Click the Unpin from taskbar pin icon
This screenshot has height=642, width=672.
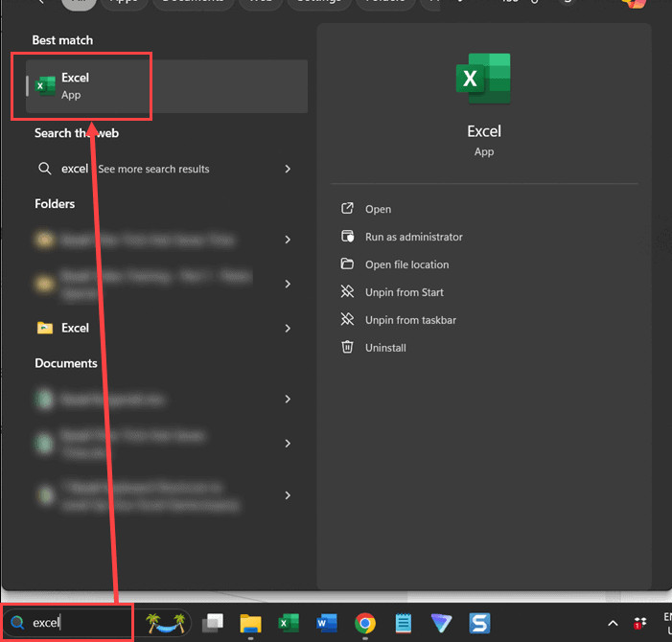click(347, 319)
